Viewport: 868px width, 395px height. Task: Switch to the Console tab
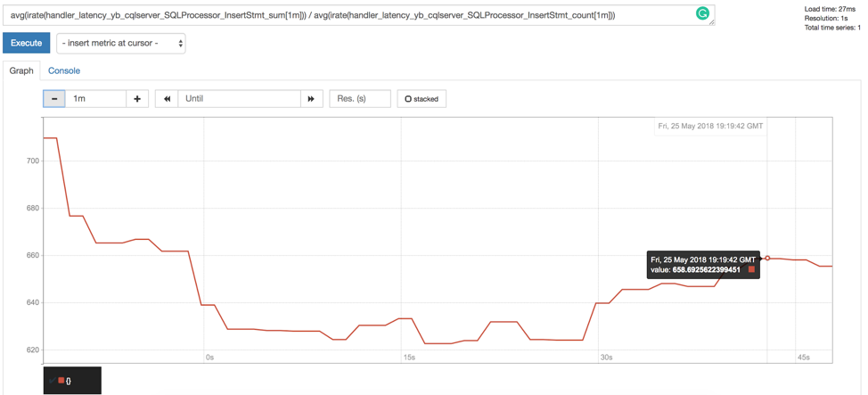pyautogui.click(x=64, y=70)
